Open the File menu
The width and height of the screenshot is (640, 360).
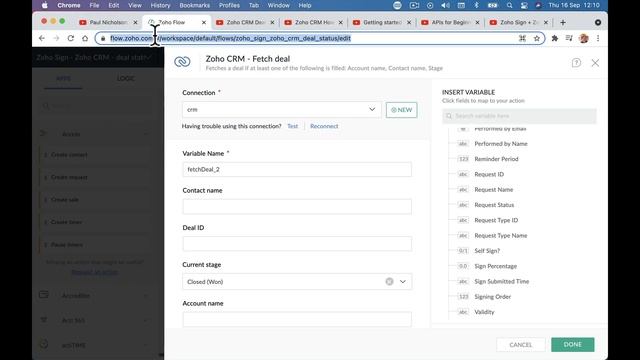[94, 5]
